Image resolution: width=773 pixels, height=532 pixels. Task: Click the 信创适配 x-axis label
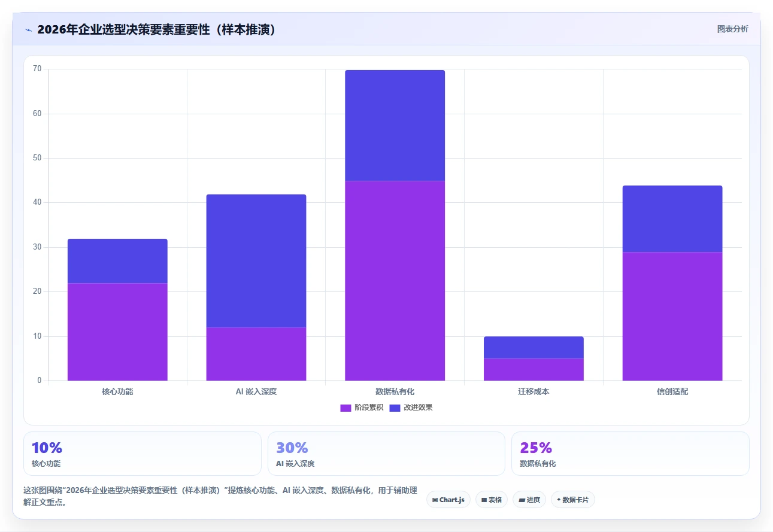[x=672, y=392]
